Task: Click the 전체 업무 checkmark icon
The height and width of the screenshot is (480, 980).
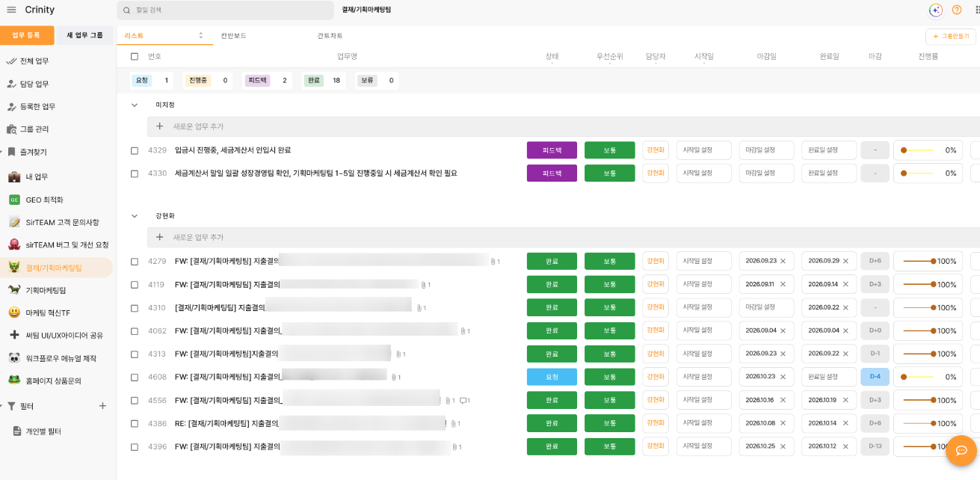Action: (11, 61)
